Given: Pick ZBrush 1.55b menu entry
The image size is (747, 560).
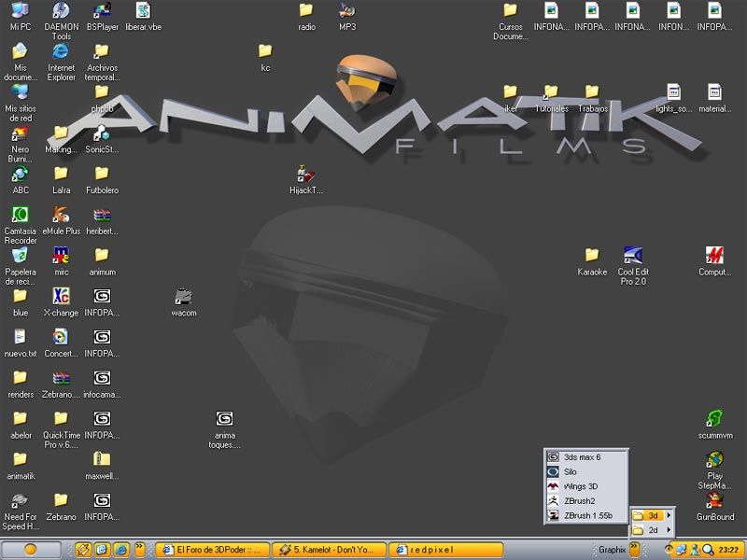Looking at the screenshot, I should 586,515.
